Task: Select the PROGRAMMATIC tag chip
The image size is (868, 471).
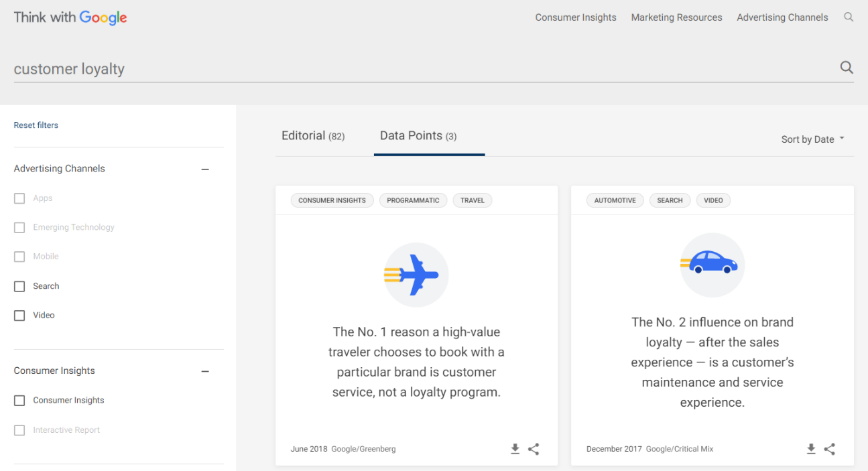Action: point(413,200)
